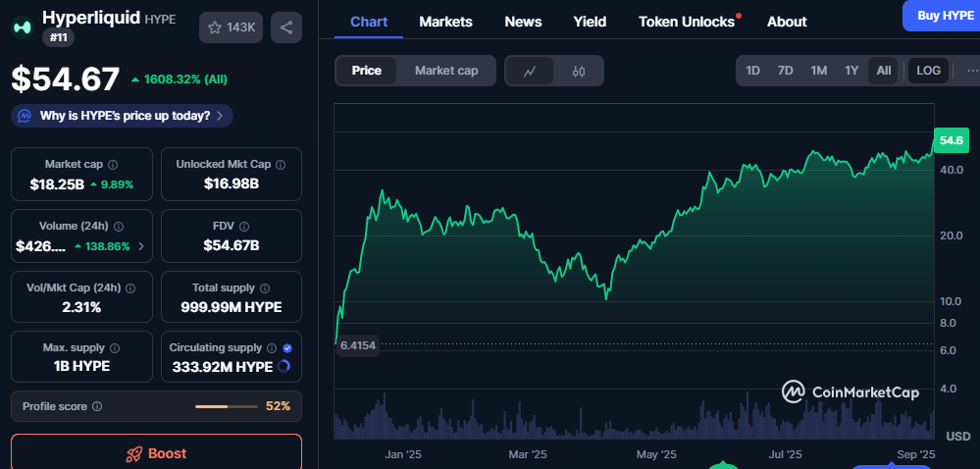Click the Market cap info icon
Screen dimensions: 980x469
[x=113, y=165]
